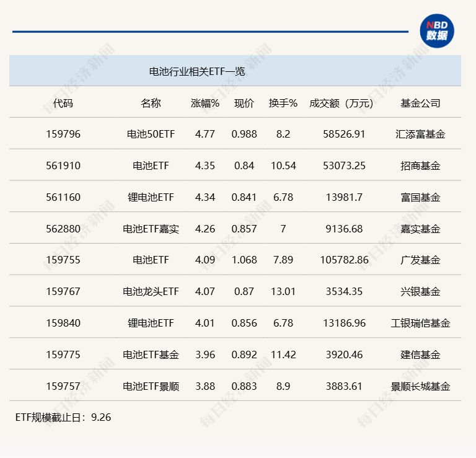The image size is (476, 458).
Task: Select the 电池ETF嘉实 name
Action: coord(151,229)
